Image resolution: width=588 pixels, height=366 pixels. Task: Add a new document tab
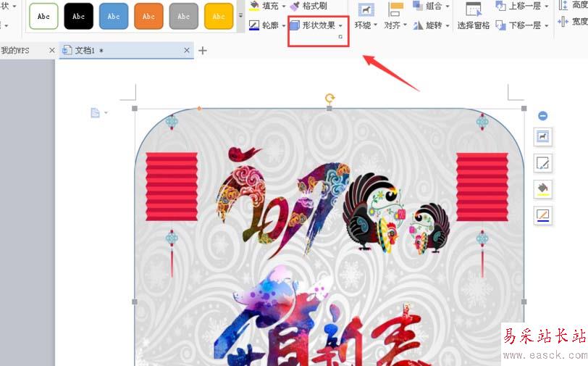point(203,50)
